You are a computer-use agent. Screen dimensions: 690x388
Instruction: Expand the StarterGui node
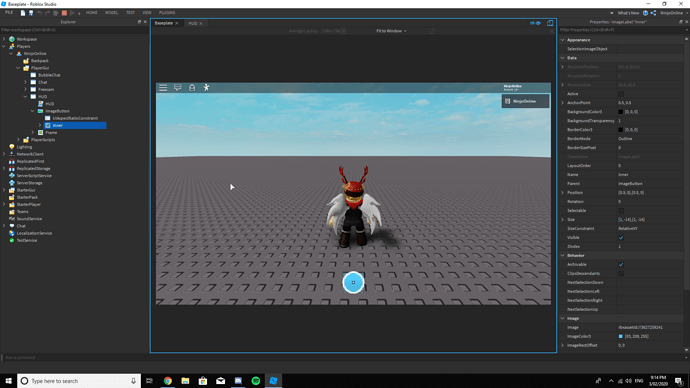click(4, 190)
